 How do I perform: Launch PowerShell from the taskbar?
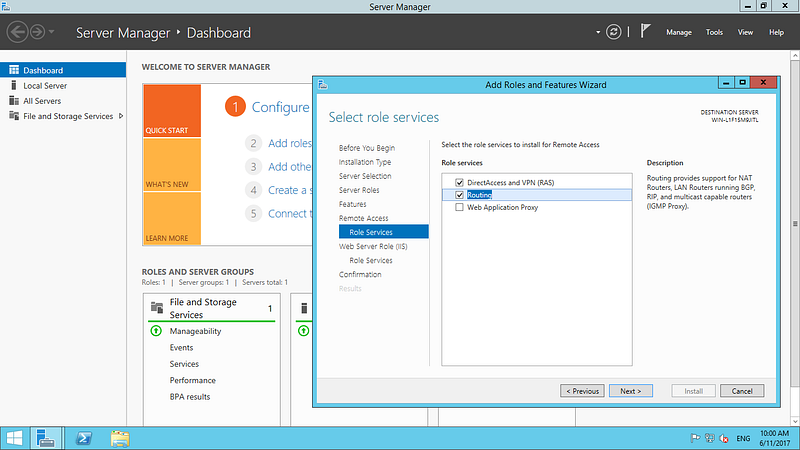pos(84,438)
